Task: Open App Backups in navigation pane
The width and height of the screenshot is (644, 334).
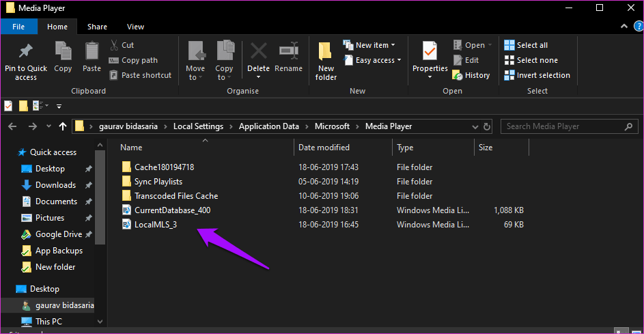Action: coord(59,251)
